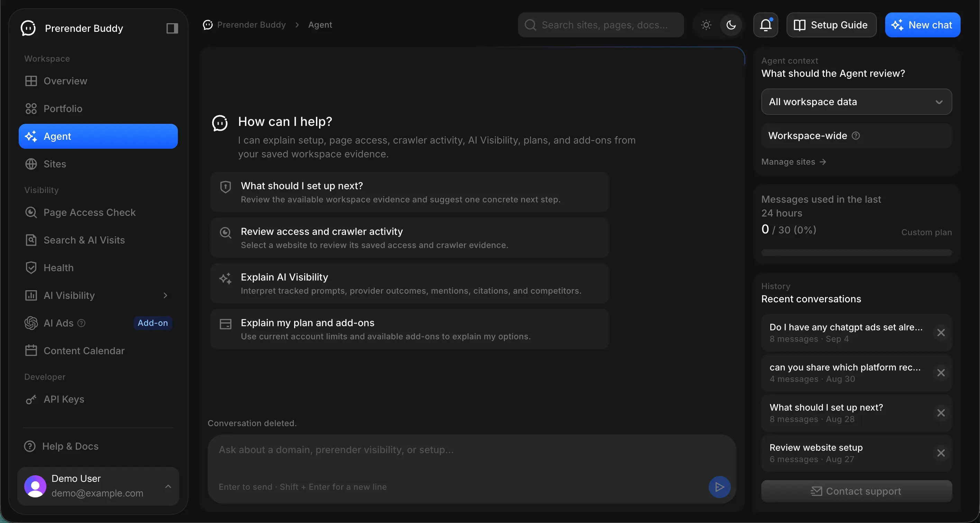
Task: Switch to light theme sun icon
Action: point(706,25)
